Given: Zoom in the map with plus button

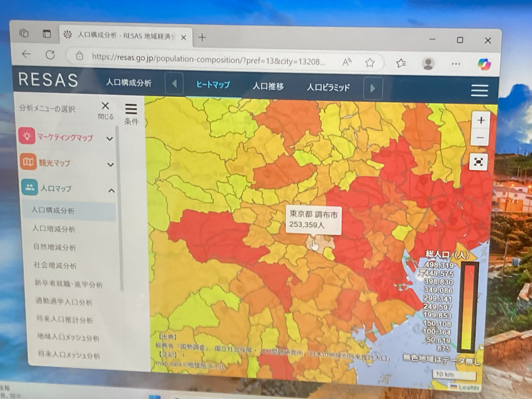Looking at the screenshot, I should tap(481, 120).
